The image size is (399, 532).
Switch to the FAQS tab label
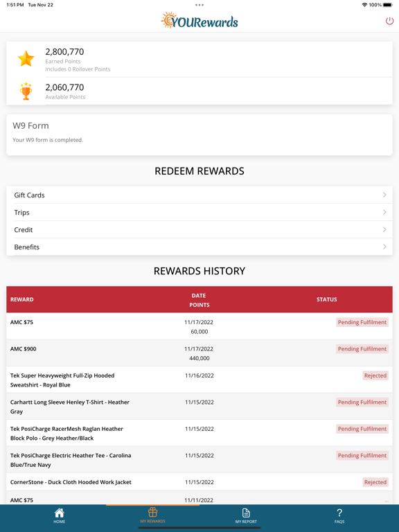(x=339, y=522)
